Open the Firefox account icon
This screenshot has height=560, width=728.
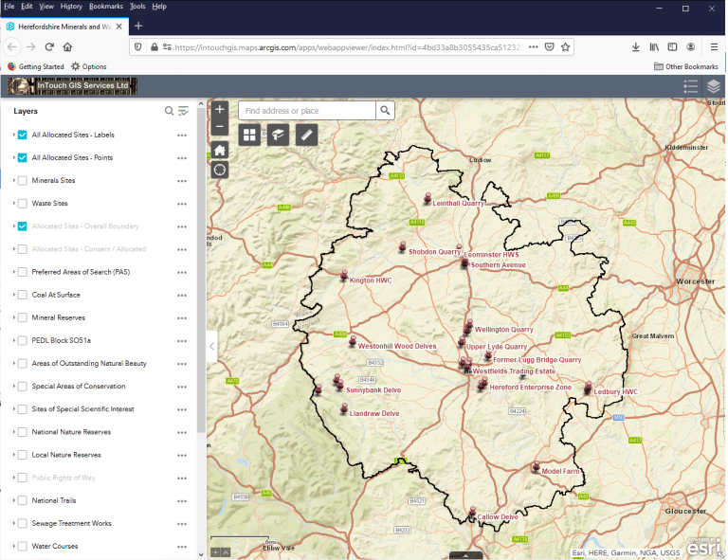click(x=691, y=46)
